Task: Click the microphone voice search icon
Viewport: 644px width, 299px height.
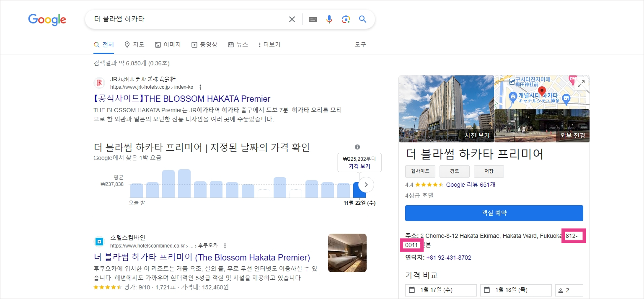Action: pyautogui.click(x=329, y=19)
